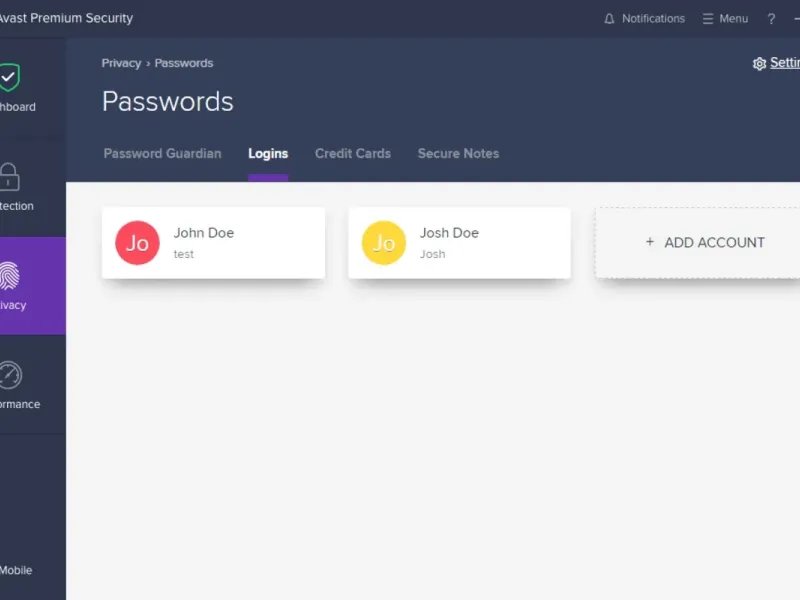The height and width of the screenshot is (600, 800).
Task: Click the 'Josh Doe' account name
Action: pos(449,233)
